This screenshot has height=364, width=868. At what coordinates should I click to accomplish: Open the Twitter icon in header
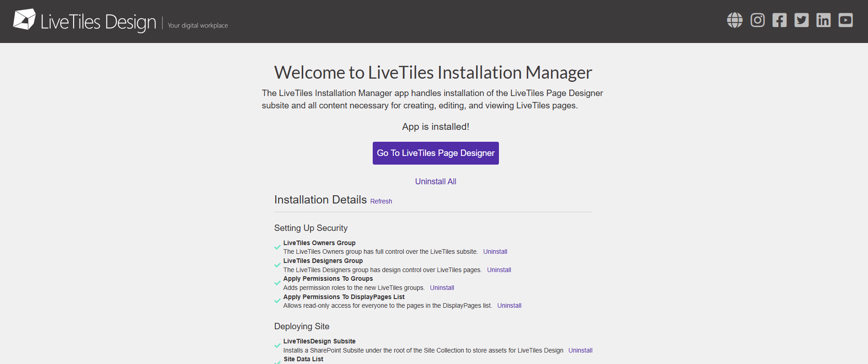coord(801,20)
